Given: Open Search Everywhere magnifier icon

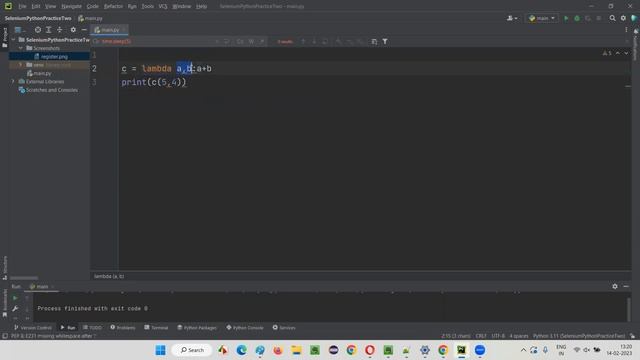Looking at the screenshot, I should click(x=612, y=18).
